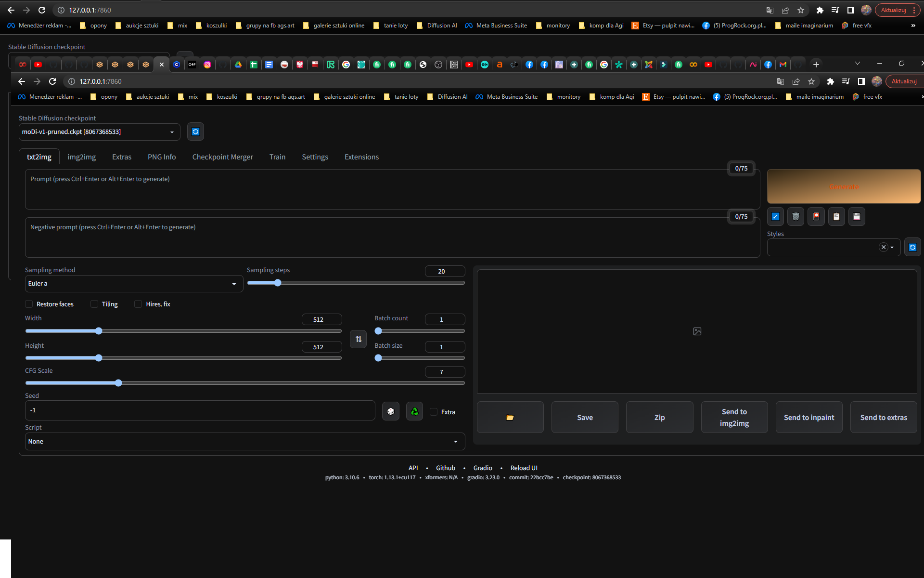
Task: Click the dice icon to randomize seed
Action: click(x=391, y=411)
